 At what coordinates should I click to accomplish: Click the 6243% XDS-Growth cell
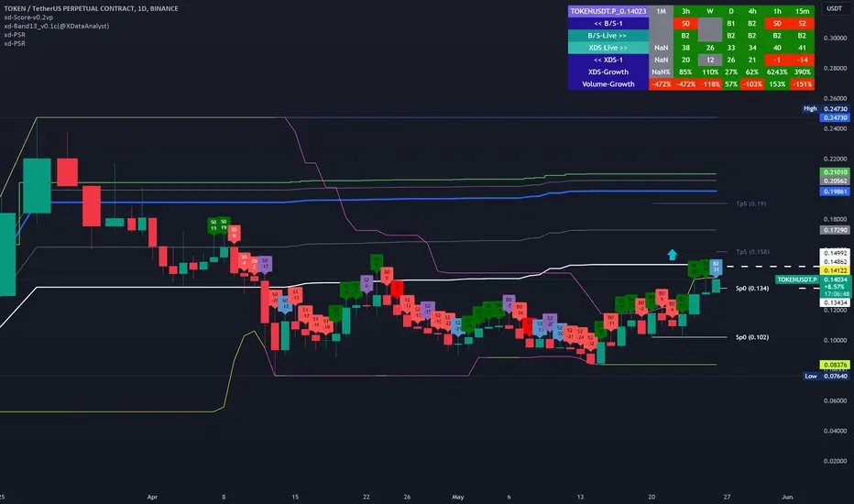point(777,71)
